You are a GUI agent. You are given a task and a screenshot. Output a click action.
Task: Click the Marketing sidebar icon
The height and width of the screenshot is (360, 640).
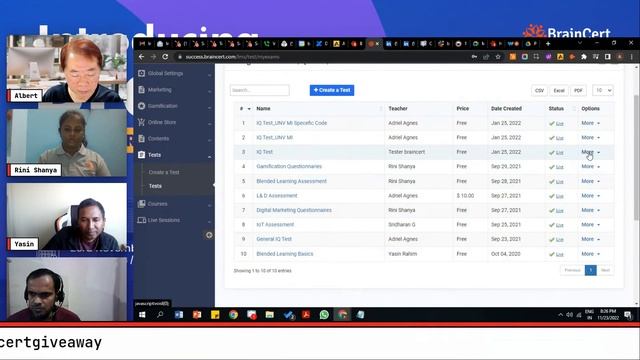tap(141, 89)
